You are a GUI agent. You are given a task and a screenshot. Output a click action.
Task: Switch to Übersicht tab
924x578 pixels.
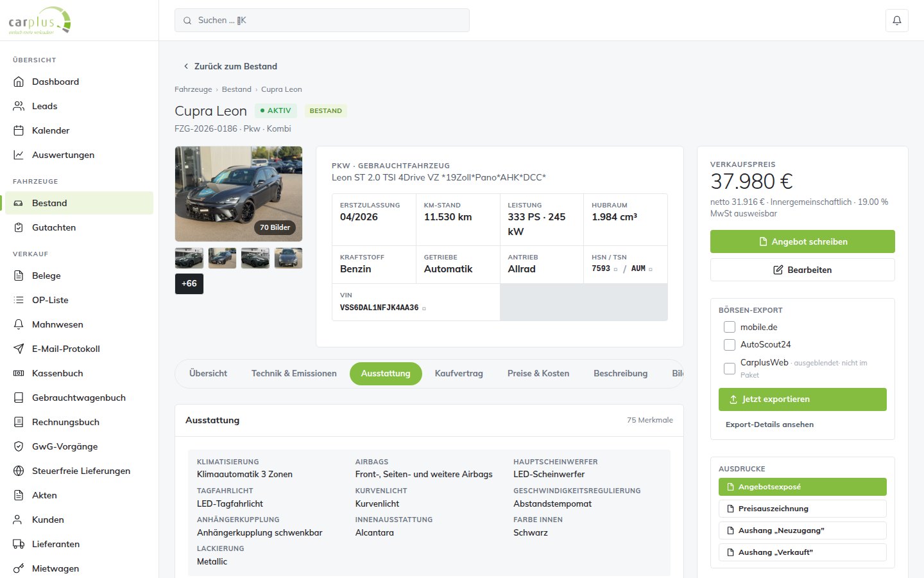click(208, 373)
